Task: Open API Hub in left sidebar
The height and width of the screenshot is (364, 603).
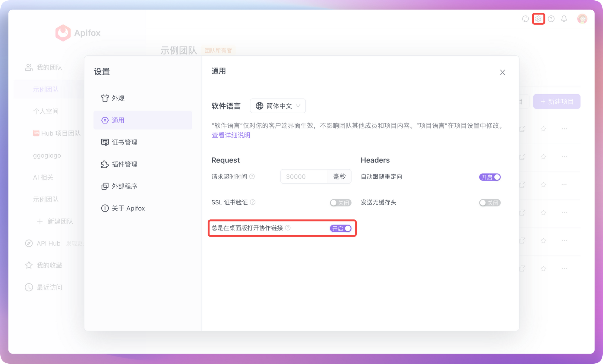Action: 49,243
